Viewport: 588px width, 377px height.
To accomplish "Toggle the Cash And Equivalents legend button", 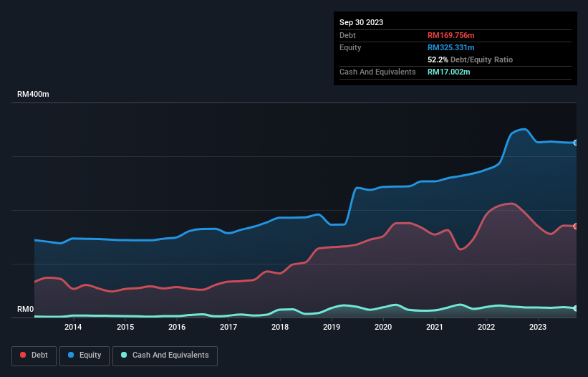I will pyautogui.click(x=165, y=355).
